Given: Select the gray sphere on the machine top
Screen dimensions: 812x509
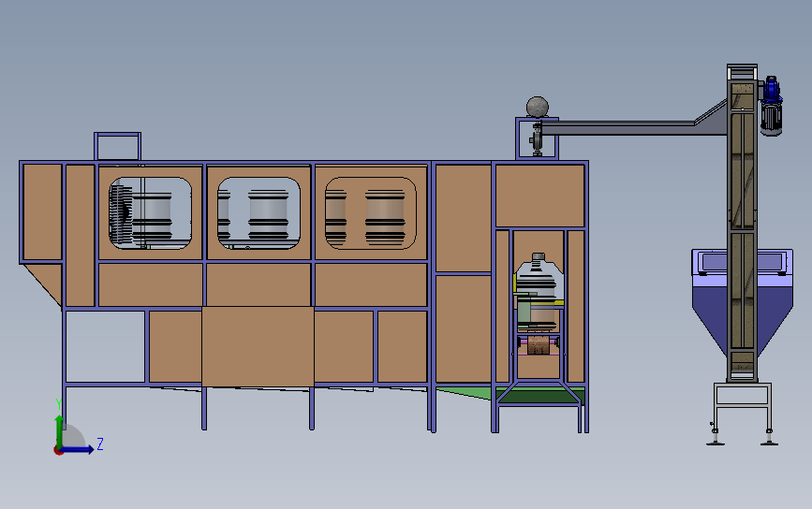Looking at the screenshot, I should [537, 107].
